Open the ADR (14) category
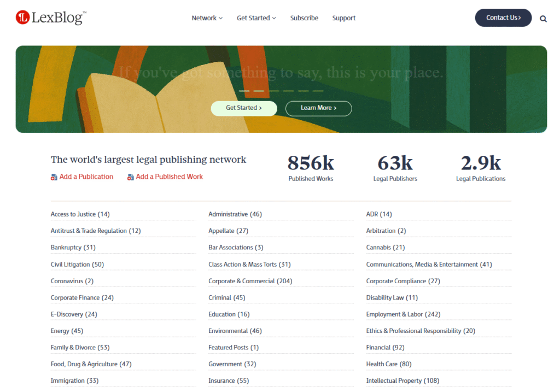Viewport: 560px width, 392px height. [x=379, y=214]
